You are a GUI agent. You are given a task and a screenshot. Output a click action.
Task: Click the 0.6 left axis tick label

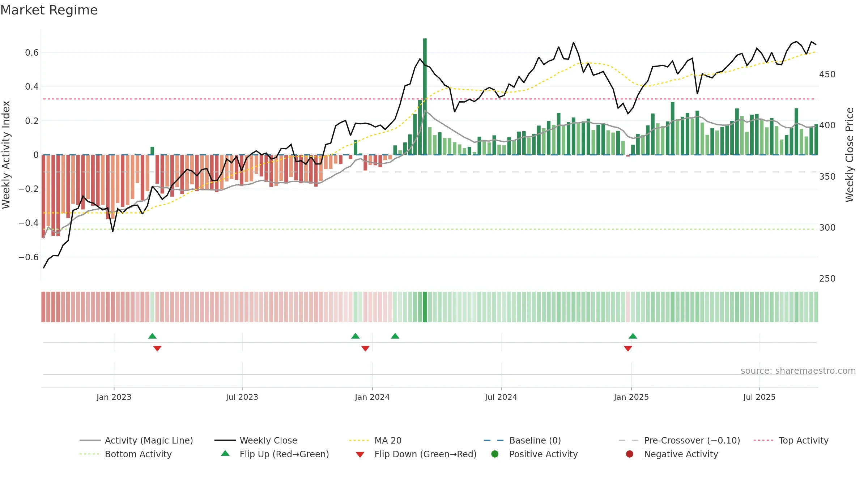[32, 53]
